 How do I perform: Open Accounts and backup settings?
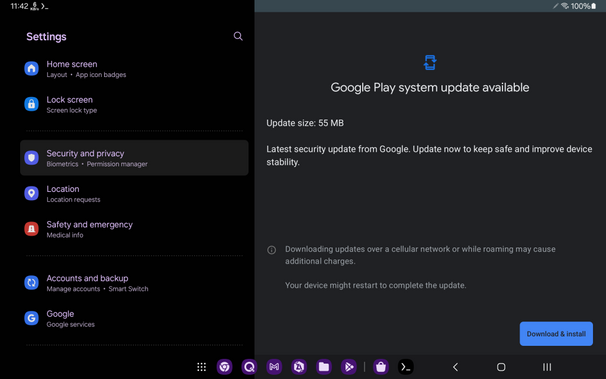pyautogui.click(x=134, y=283)
